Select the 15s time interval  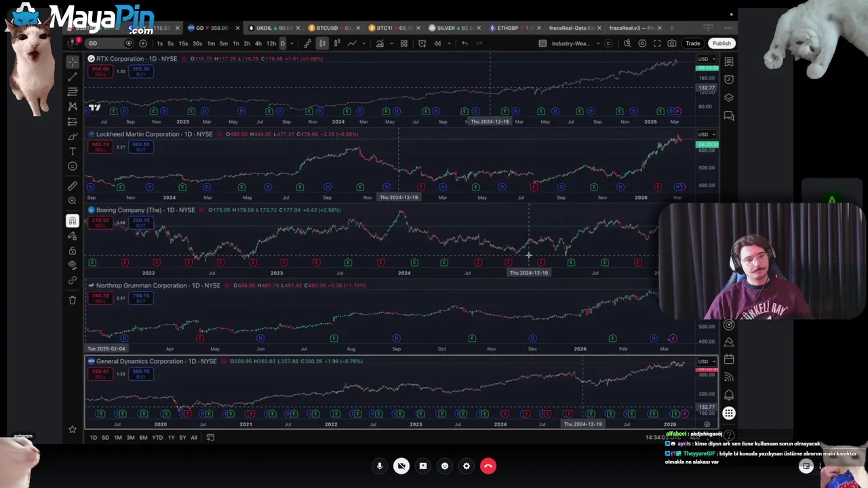(183, 43)
